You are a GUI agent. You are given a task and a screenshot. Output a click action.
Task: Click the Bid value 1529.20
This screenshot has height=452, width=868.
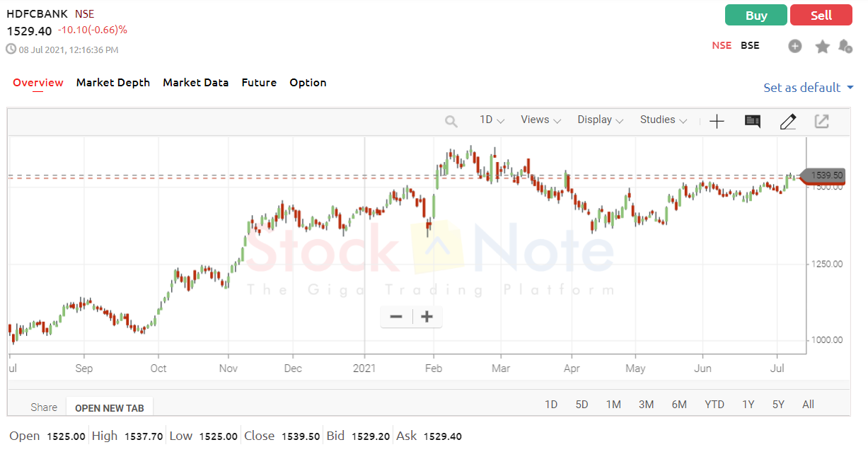tap(371, 436)
